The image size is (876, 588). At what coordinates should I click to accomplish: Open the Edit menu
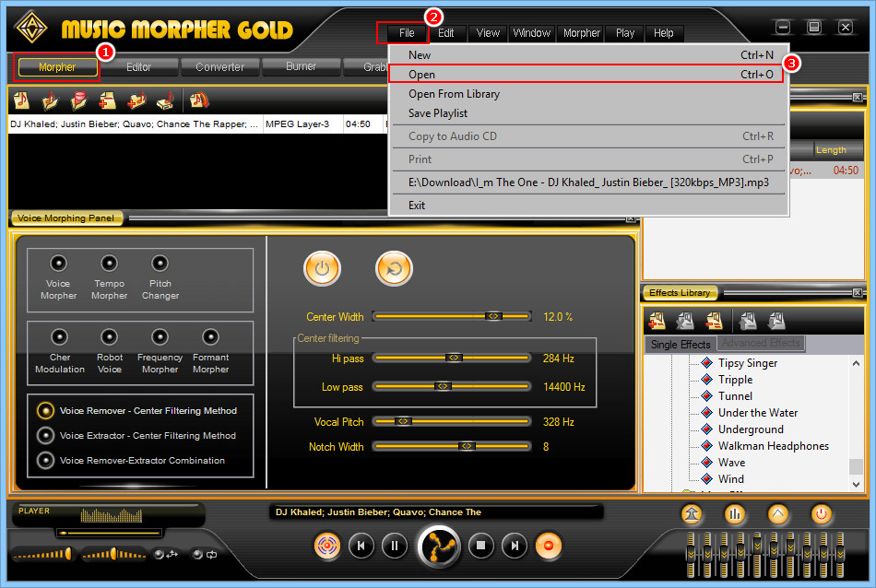tap(445, 33)
